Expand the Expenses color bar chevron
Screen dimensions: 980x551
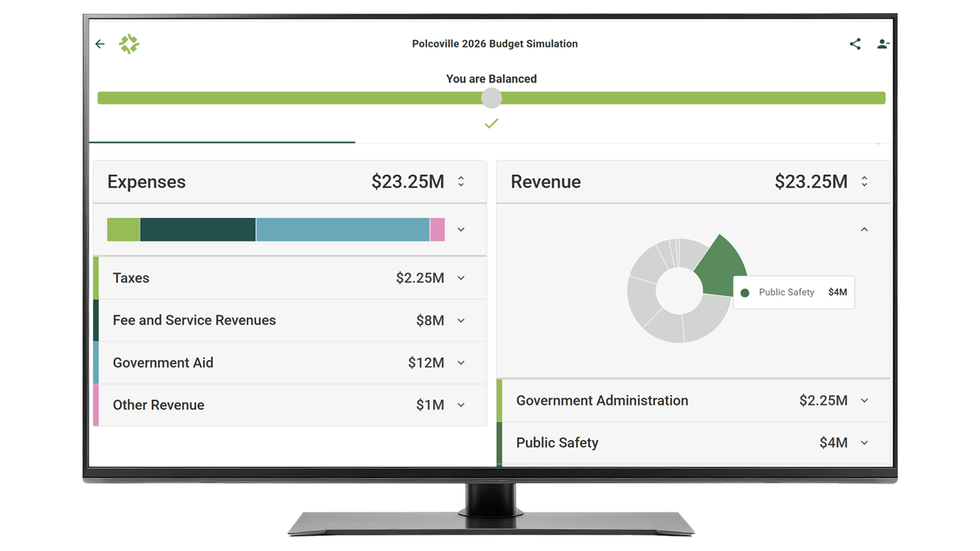pos(461,229)
